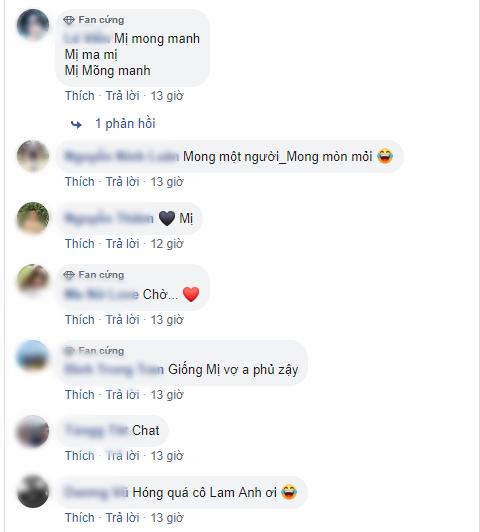Reply to the Giống Mị vợ a phủ comment
Viewport: 480px width, 532px height.
123,395
